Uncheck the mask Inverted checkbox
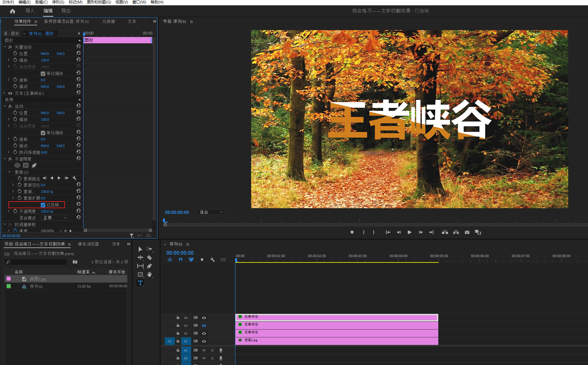588x365 pixels. coord(43,205)
